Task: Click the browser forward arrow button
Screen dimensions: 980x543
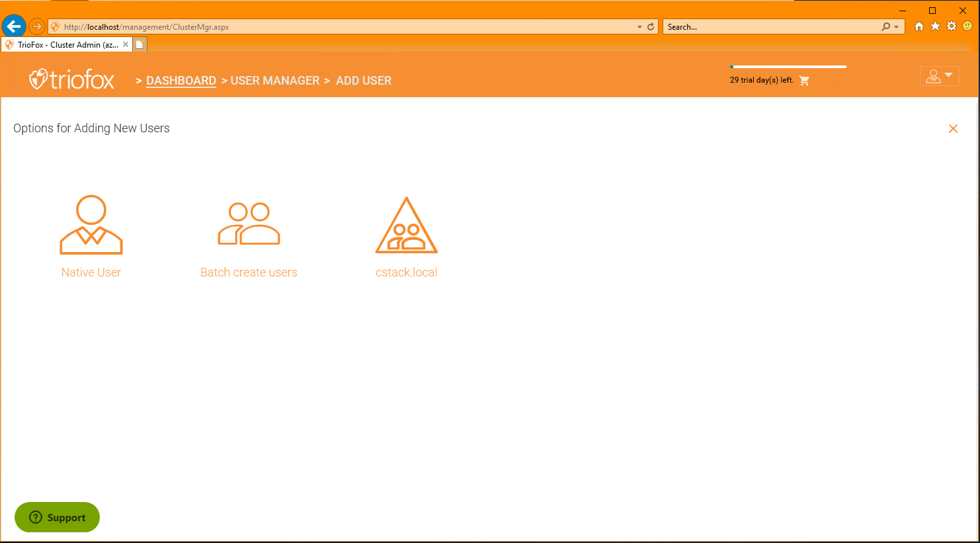Action: click(x=37, y=26)
